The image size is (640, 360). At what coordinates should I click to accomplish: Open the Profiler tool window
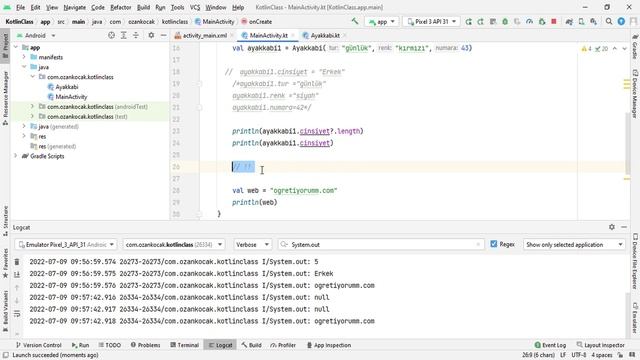pyautogui.click(x=283, y=345)
